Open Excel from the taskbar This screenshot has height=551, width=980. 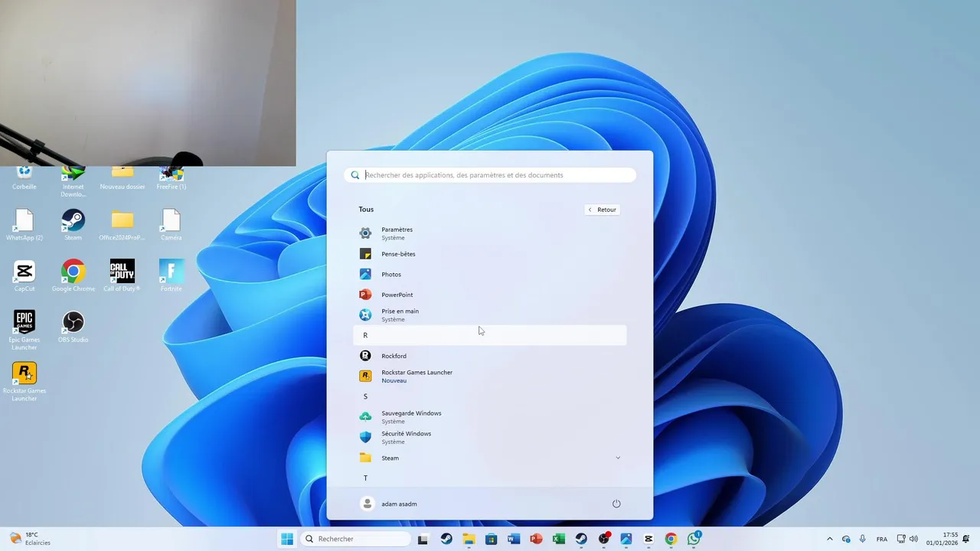point(559,539)
